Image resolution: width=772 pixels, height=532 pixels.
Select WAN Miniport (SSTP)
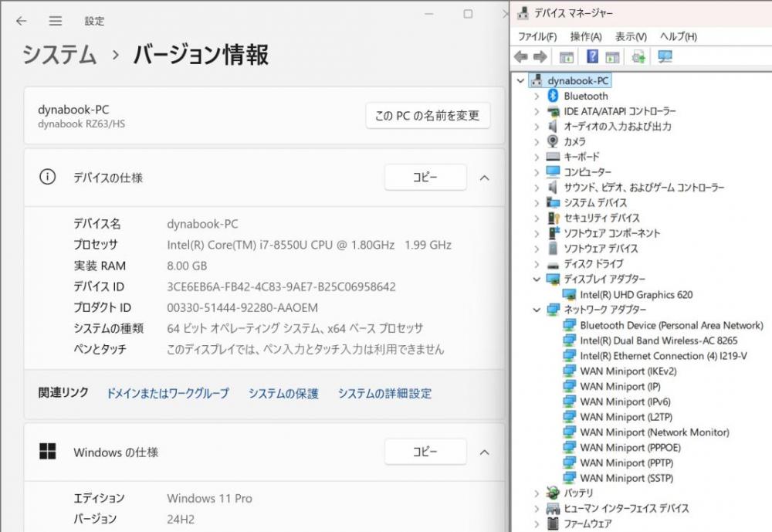(627, 478)
